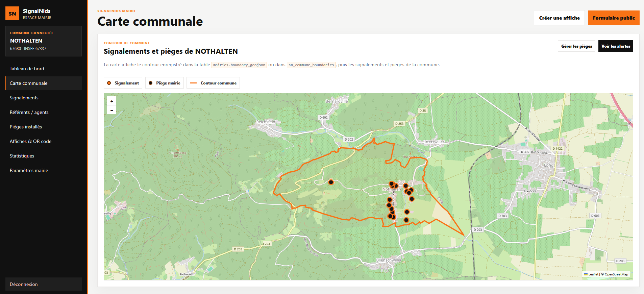Click the D 1422 road shield on map

click(x=558, y=148)
